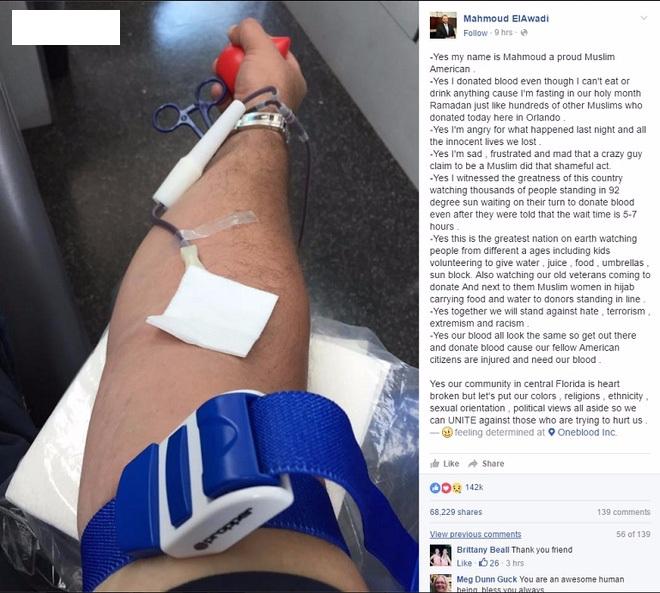The image size is (660, 593).
Task: Click the red Love reaction icon
Action: [x=446, y=487]
